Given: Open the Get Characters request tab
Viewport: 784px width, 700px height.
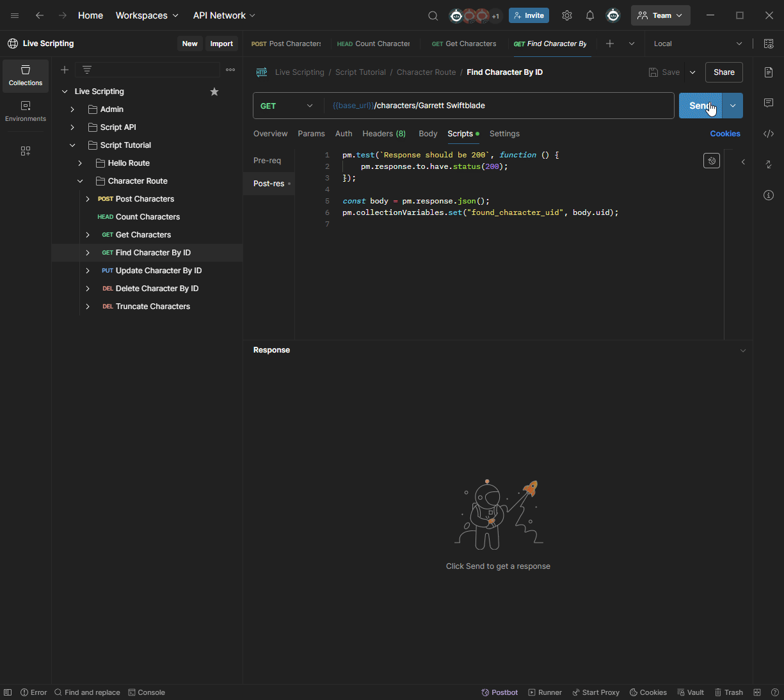Looking at the screenshot, I should pos(464,44).
